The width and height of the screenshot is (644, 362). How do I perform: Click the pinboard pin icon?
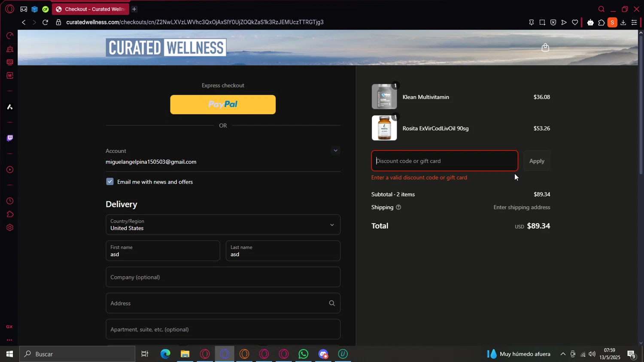click(531, 22)
